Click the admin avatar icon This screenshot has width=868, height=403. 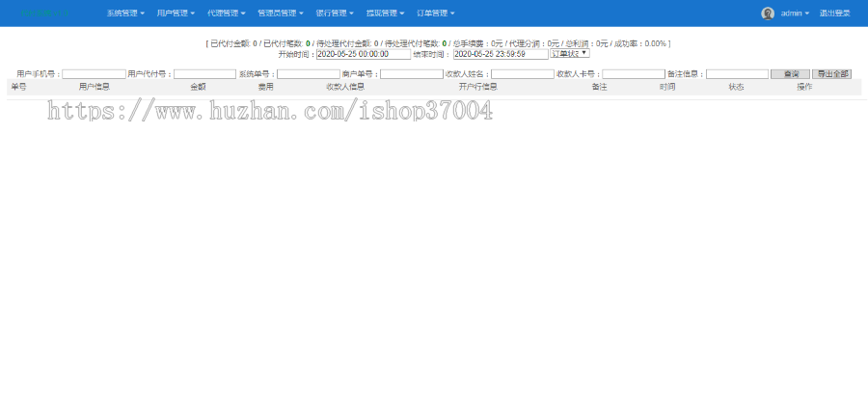pos(768,13)
